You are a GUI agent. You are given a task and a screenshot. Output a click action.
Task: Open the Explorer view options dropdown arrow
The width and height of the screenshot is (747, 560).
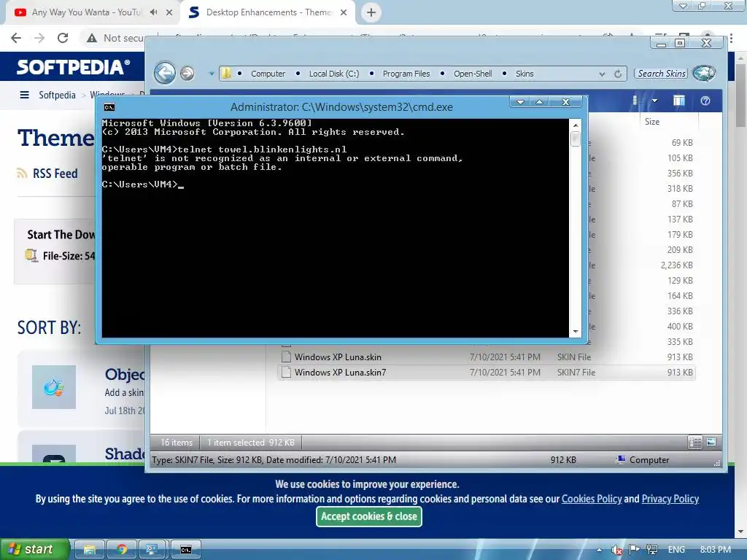click(654, 101)
